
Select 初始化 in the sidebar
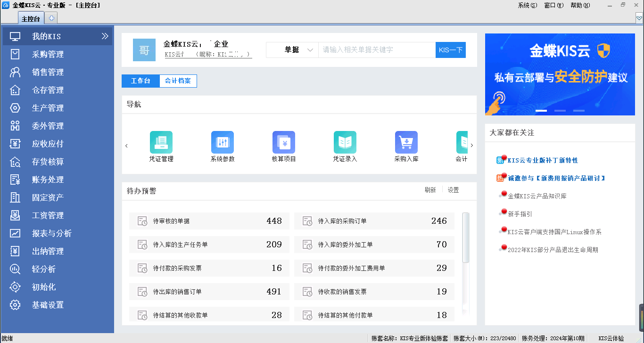coord(57,287)
